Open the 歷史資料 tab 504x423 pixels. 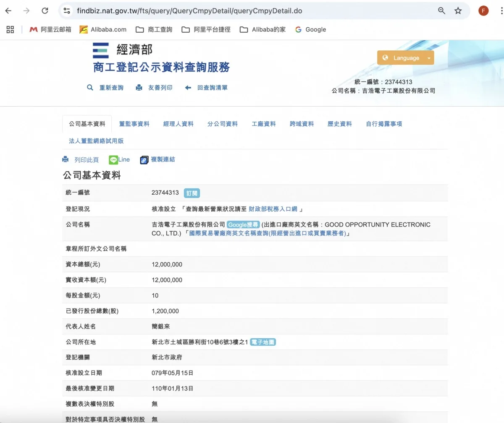(x=340, y=124)
